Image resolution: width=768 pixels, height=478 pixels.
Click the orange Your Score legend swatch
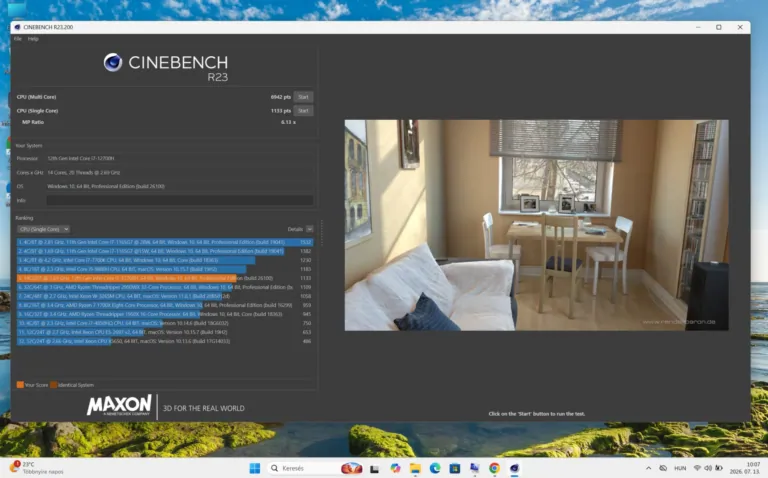point(20,385)
